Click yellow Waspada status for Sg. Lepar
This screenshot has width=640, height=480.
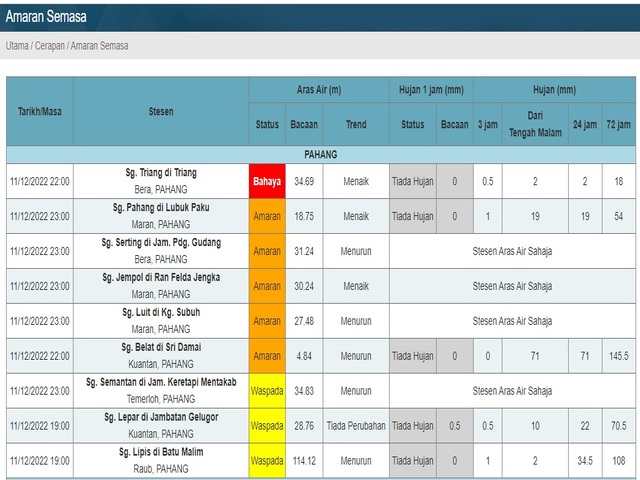[267, 425]
